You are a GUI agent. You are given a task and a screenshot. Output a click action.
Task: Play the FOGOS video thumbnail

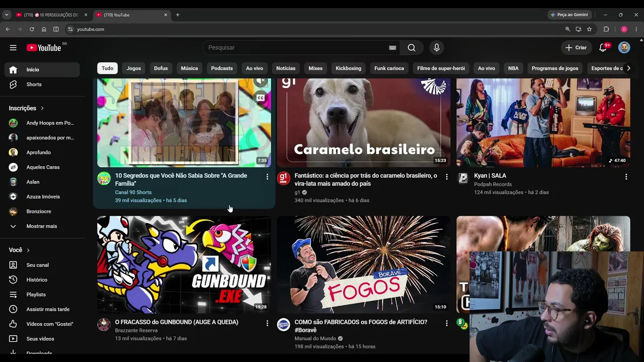click(364, 265)
